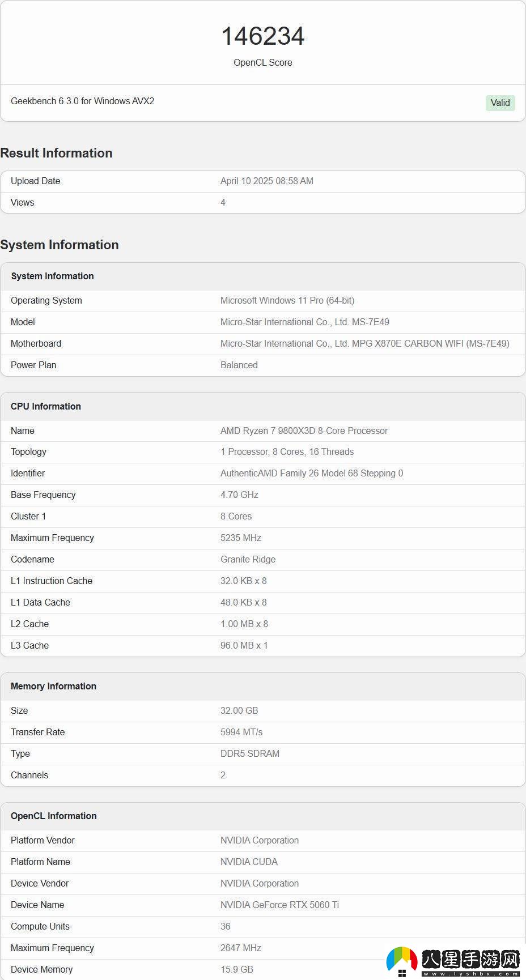Click the Result Information heading
Image resolution: width=526 pixels, height=980 pixels.
point(56,153)
